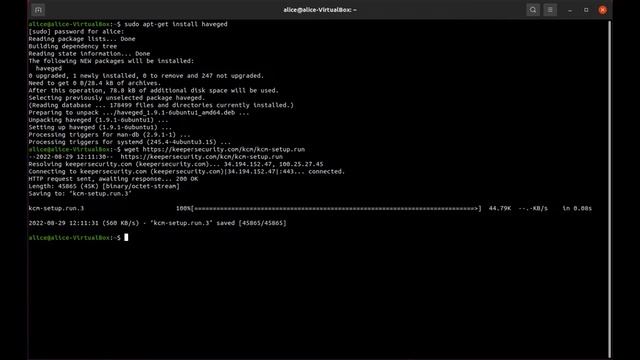The image size is (640, 360).
Task: Open terminal search with the magnifier icon
Action: click(533, 10)
